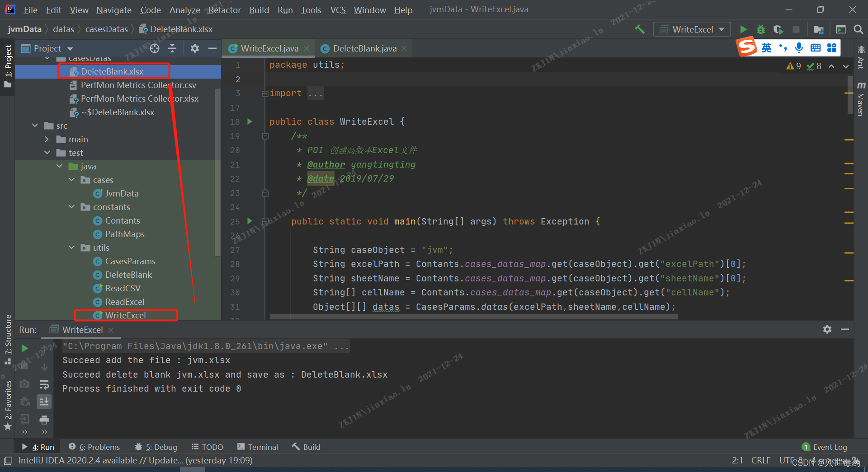
Task: Open the warnings count inspection widget
Action: [794, 66]
